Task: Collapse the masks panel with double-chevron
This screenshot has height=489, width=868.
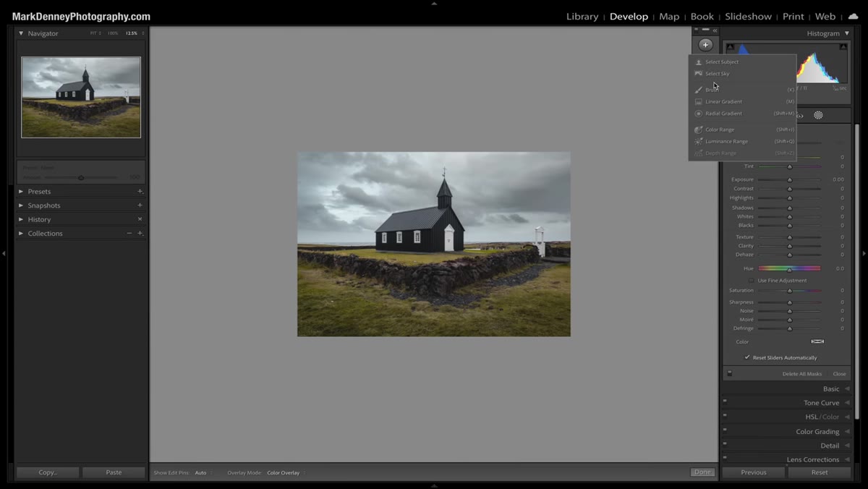Action: click(715, 30)
